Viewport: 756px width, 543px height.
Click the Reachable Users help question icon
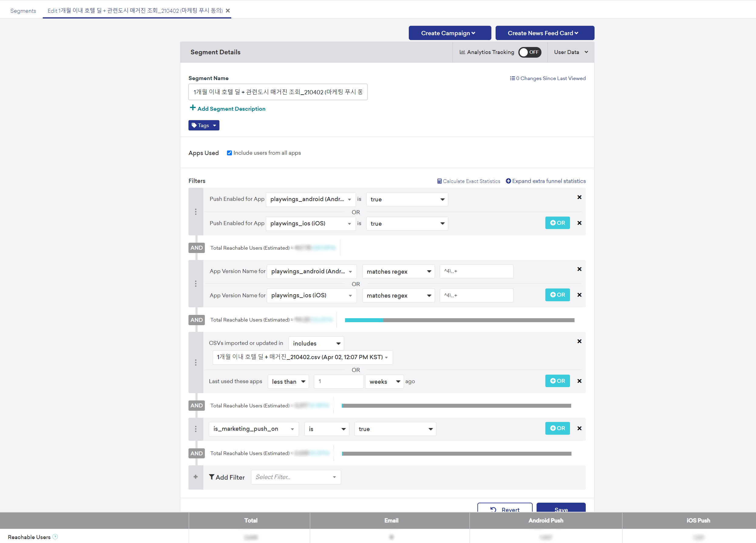[55, 537]
